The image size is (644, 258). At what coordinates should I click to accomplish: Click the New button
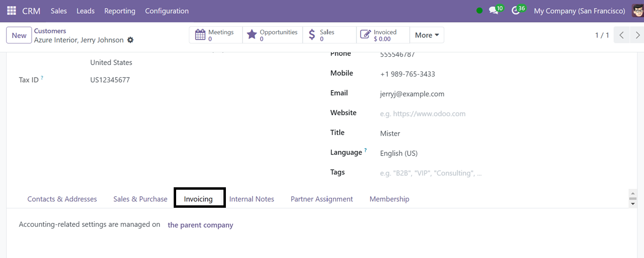coord(19,35)
